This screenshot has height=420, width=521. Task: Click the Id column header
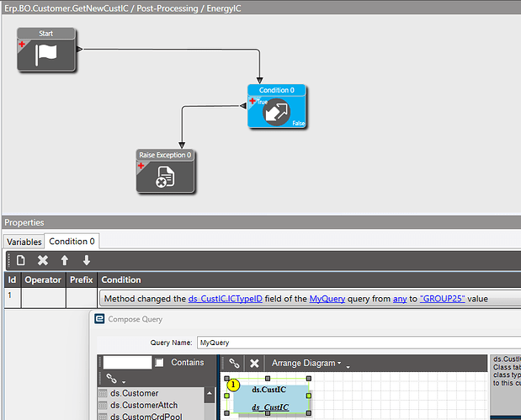pyautogui.click(x=13, y=279)
